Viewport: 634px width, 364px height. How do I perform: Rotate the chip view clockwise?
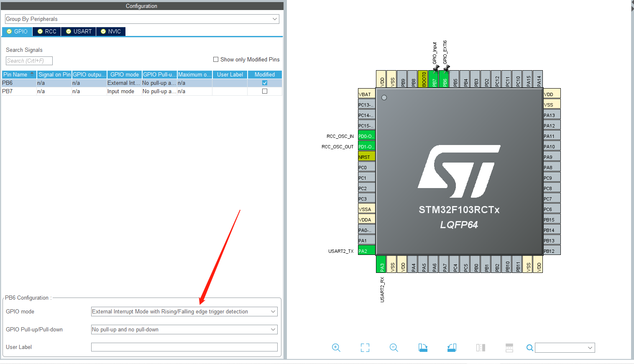[x=423, y=348]
